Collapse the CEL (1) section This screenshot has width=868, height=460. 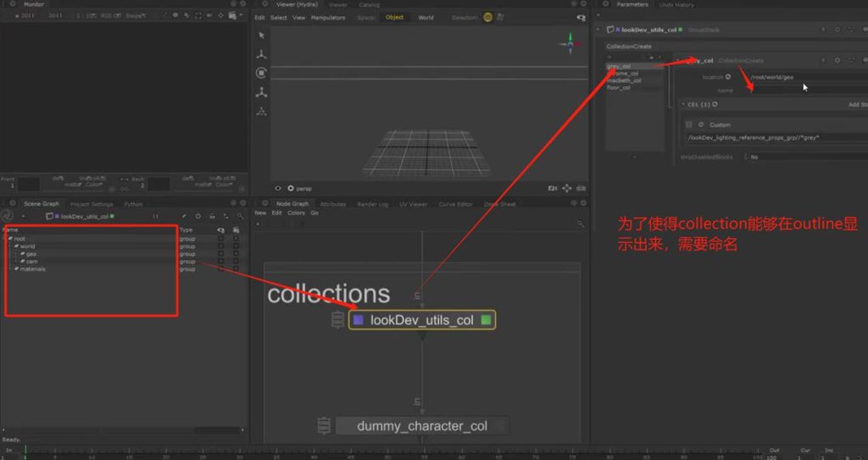point(683,104)
